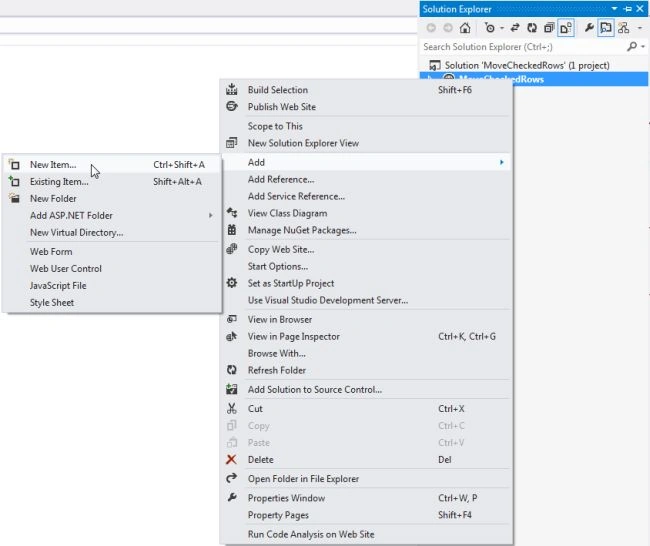Click the Add submenu arrow
Screen dimensions: 650x546
coord(502,163)
